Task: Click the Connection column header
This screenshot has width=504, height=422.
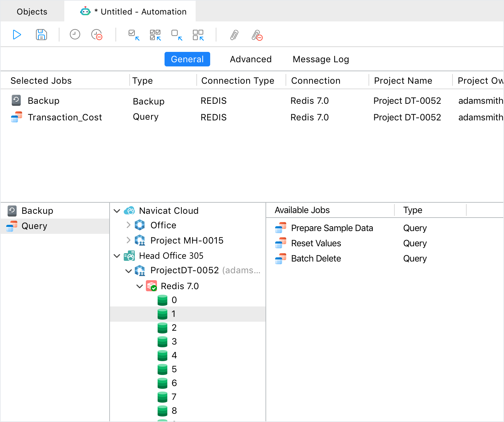Action: pos(327,80)
